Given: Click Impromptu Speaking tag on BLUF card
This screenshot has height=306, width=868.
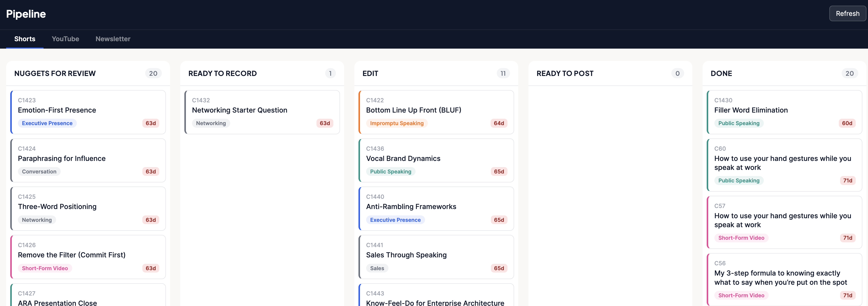Looking at the screenshot, I should click(x=397, y=123).
